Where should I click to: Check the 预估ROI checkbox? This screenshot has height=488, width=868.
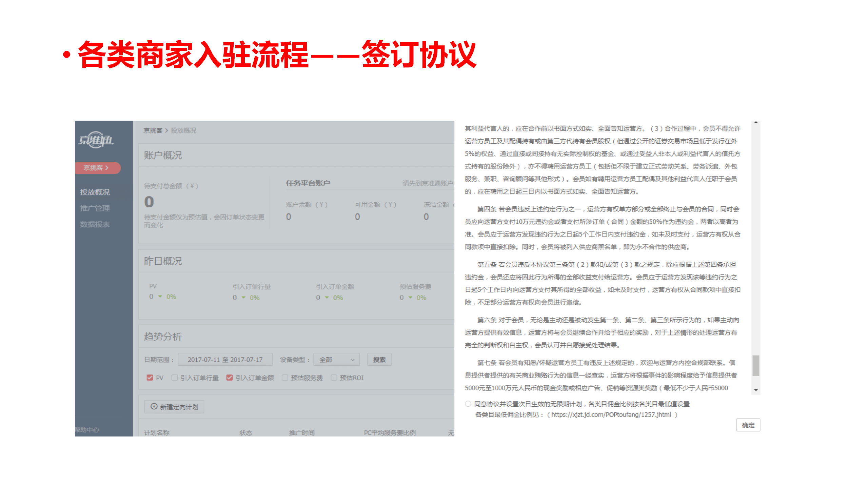pyautogui.click(x=334, y=378)
